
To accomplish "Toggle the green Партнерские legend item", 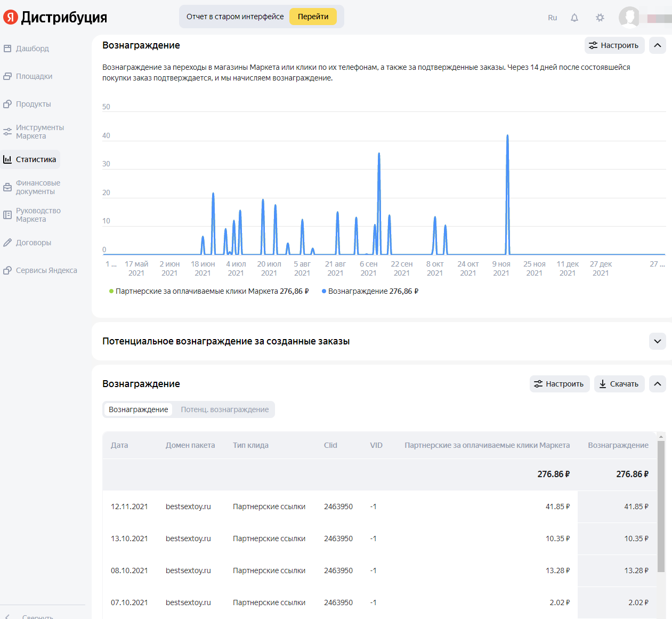I will click(209, 291).
